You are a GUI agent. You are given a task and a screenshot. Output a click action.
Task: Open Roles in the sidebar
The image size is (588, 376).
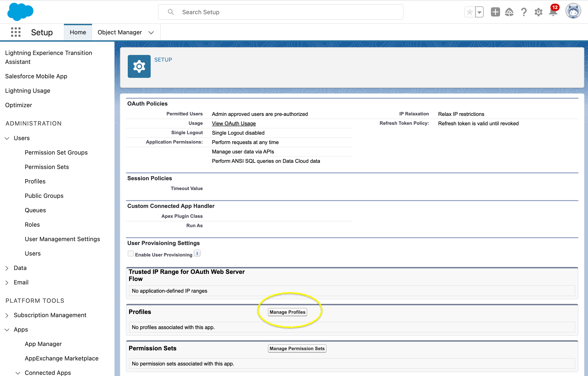click(32, 225)
